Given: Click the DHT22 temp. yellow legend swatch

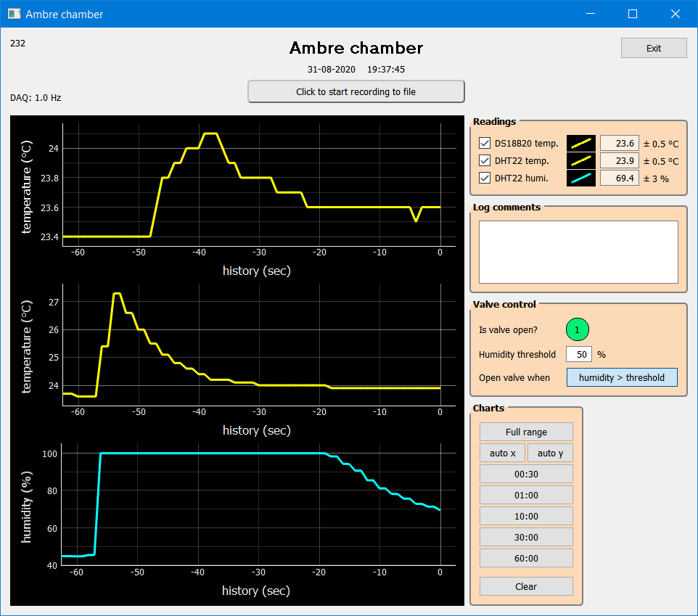Looking at the screenshot, I should pyautogui.click(x=581, y=160).
